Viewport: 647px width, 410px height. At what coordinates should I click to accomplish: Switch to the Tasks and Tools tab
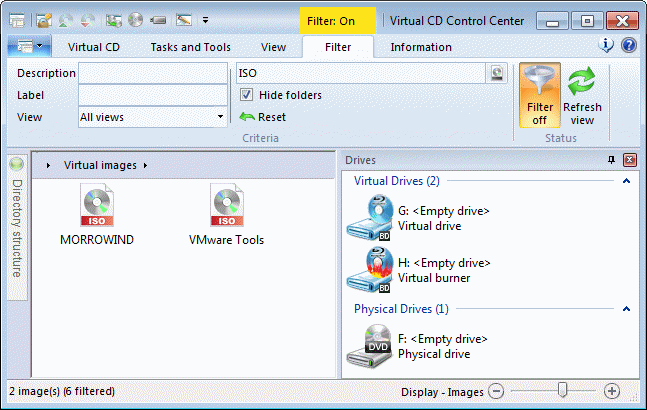tap(190, 47)
